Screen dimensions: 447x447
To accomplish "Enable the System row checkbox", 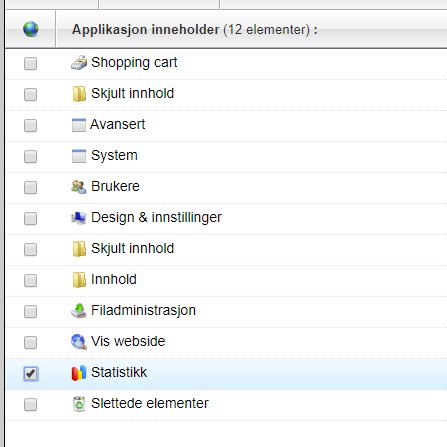I will click(x=30, y=156).
